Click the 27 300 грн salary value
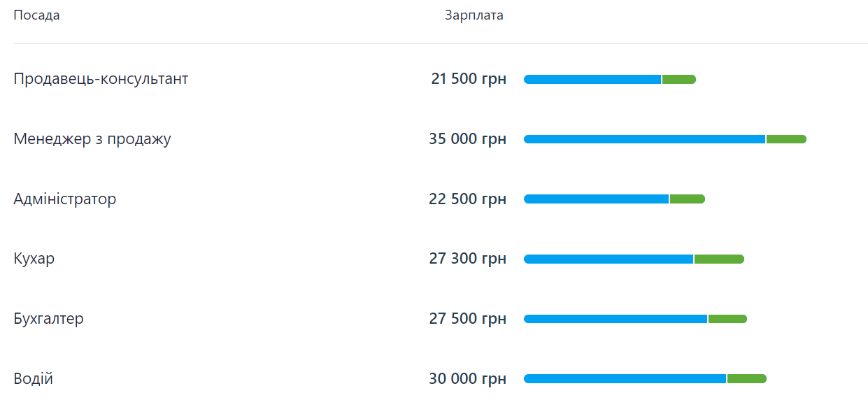 tap(467, 259)
